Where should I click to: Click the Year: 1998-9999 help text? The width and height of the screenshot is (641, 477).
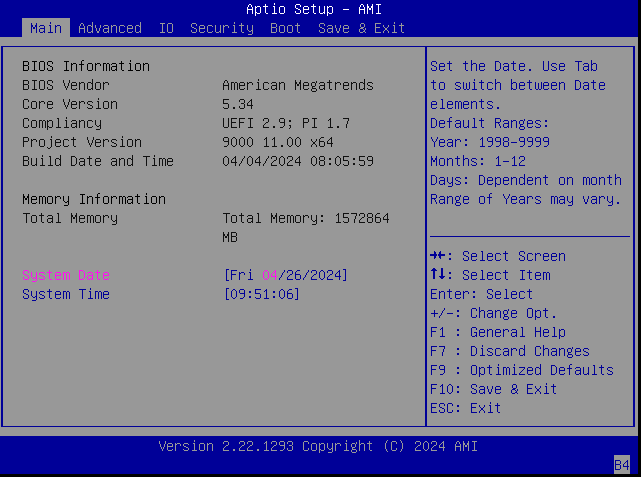[x=490, y=142]
